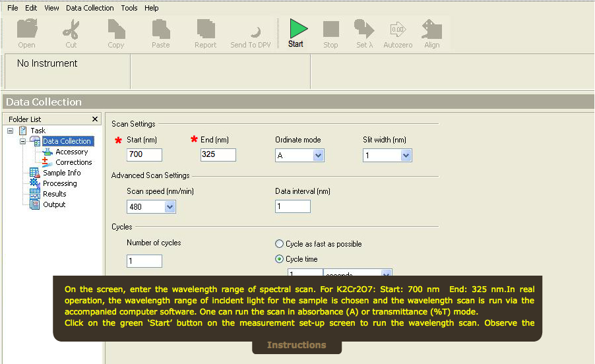Open the Data Collection menu
Screen dimensions: 595x364
[90, 8]
